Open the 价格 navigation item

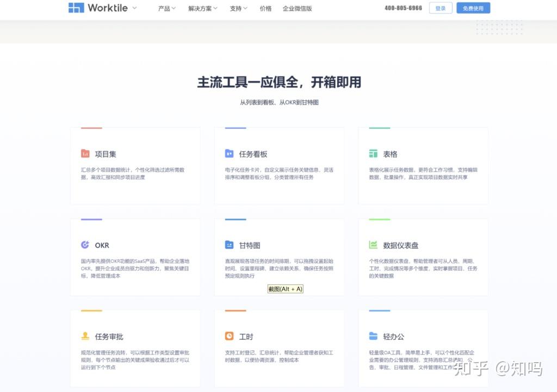[x=265, y=8]
